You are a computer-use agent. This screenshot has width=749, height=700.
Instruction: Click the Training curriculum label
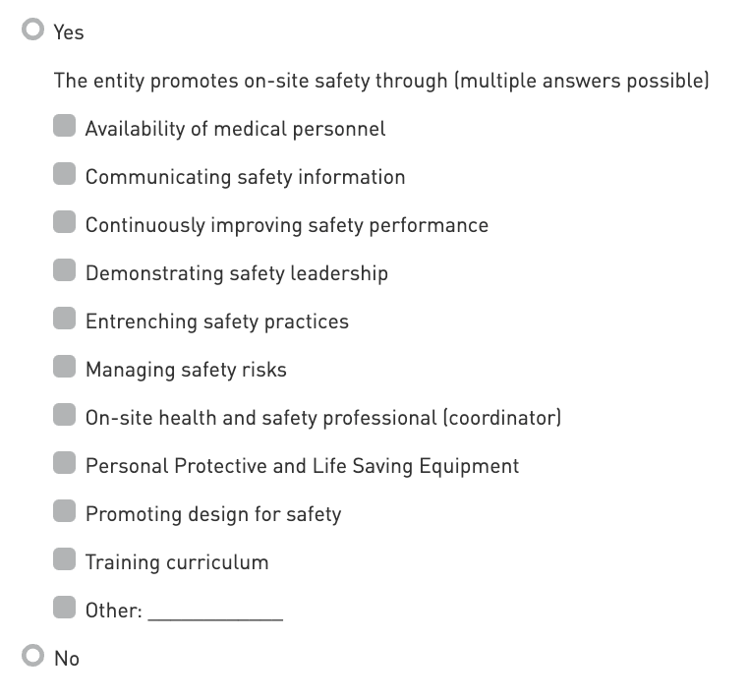(x=177, y=562)
